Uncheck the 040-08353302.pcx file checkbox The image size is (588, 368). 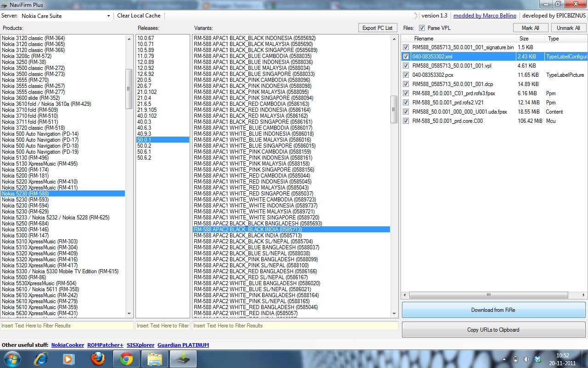[406, 75]
